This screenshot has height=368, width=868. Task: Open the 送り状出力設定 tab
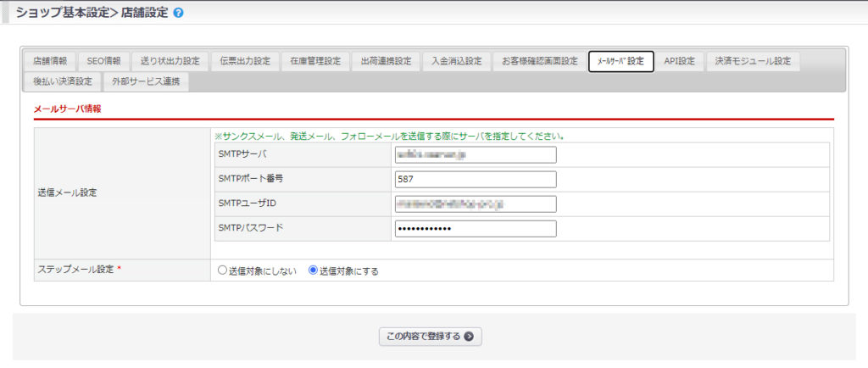click(x=170, y=61)
